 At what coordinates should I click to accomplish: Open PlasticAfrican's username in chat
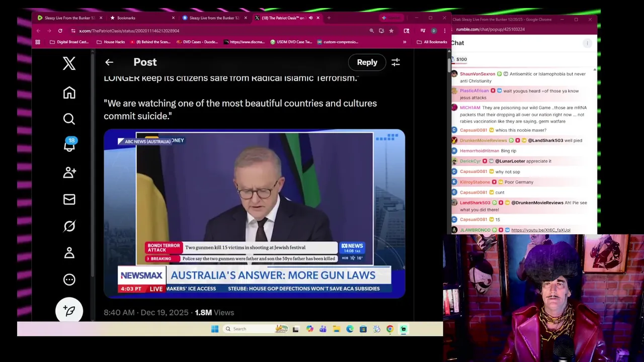[x=474, y=91]
